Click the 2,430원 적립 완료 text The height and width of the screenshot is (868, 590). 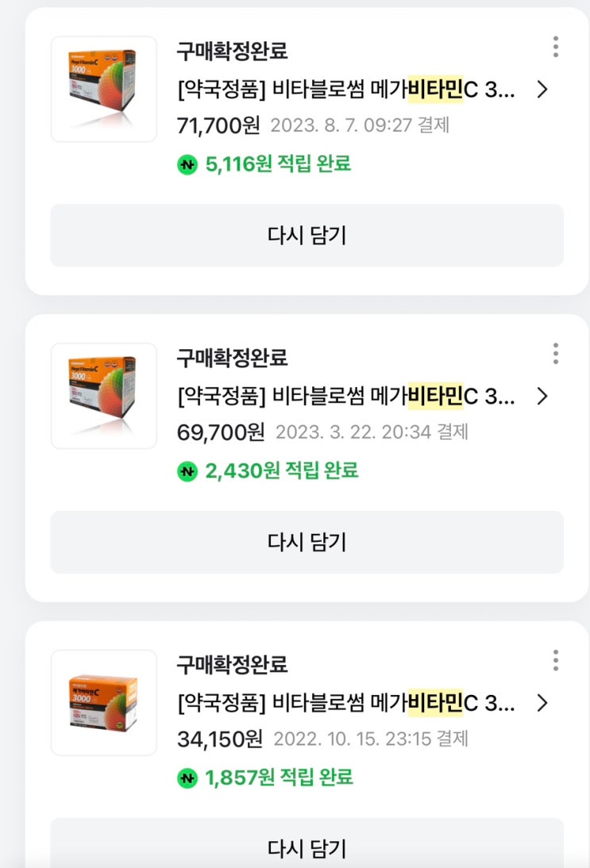(281, 471)
